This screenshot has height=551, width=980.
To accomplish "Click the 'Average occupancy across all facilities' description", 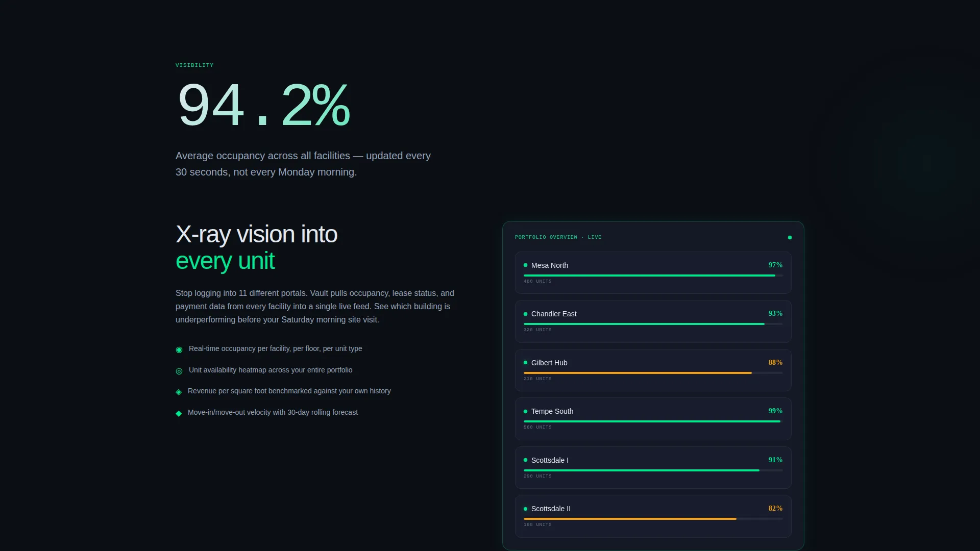I will point(303,164).
